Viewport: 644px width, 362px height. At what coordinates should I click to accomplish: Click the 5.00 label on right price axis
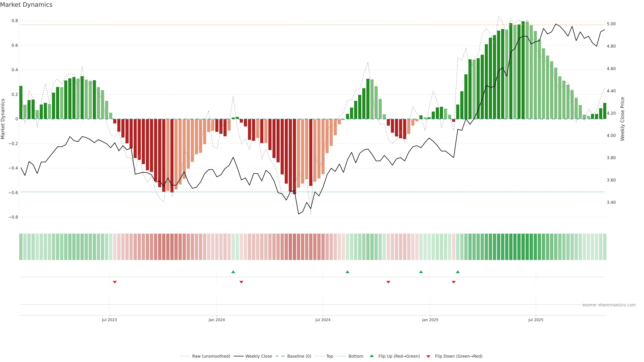tap(611, 24)
